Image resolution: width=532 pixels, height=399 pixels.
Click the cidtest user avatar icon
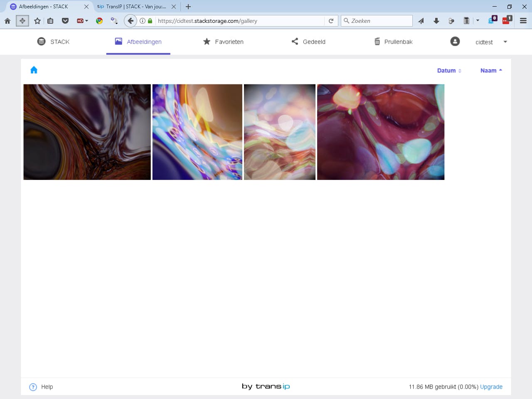(455, 42)
